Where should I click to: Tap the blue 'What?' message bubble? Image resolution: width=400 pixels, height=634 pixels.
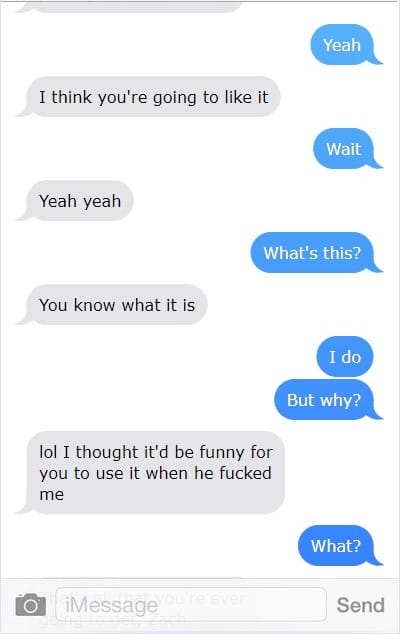(x=336, y=545)
